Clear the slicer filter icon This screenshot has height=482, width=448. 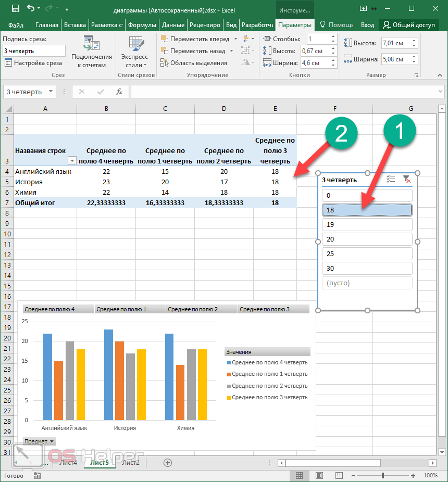point(407,179)
